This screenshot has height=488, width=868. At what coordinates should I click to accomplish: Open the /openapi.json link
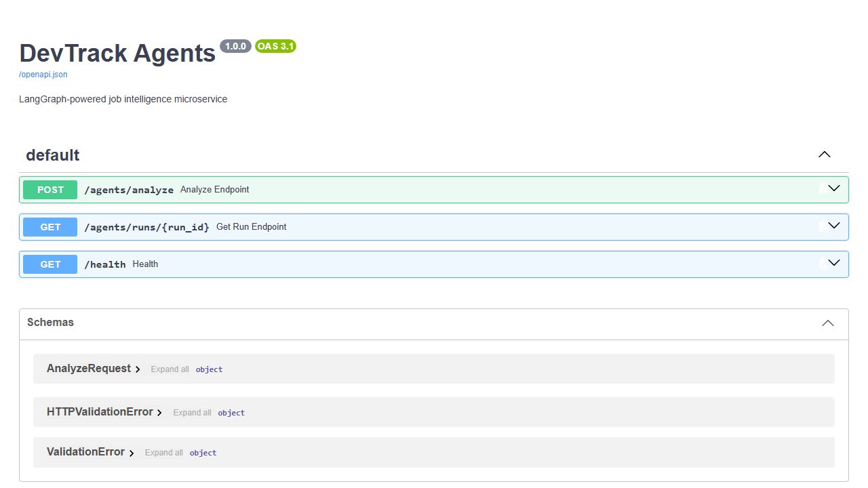[43, 75]
